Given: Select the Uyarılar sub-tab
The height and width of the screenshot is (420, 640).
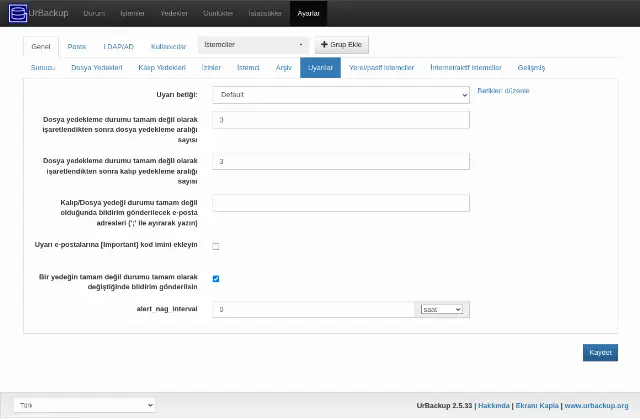Looking at the screenshot, I should pyautogui.click(x=320, y=68).
